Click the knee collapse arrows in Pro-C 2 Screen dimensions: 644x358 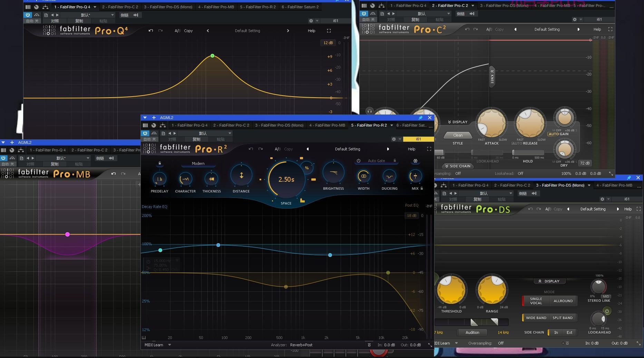[x=492, y=71]
